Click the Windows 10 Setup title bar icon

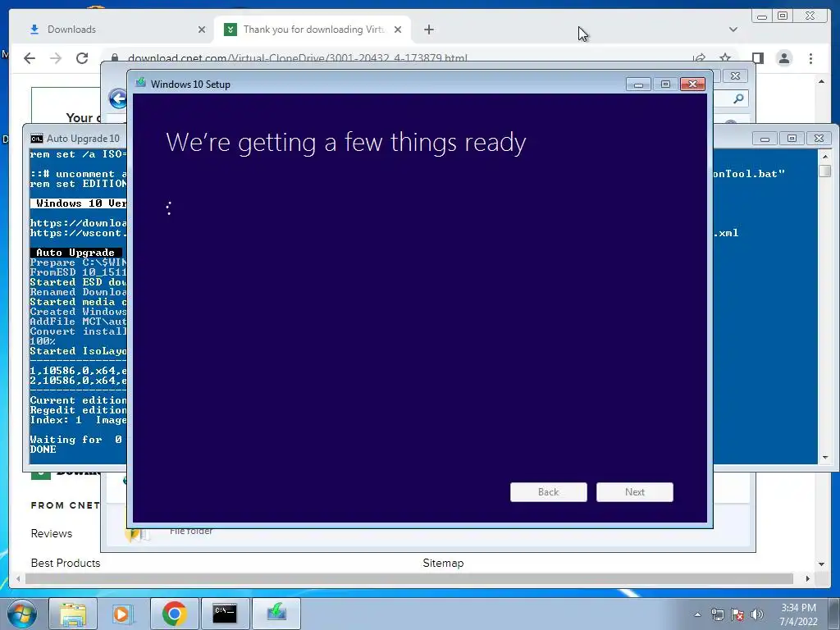point(141,83)
